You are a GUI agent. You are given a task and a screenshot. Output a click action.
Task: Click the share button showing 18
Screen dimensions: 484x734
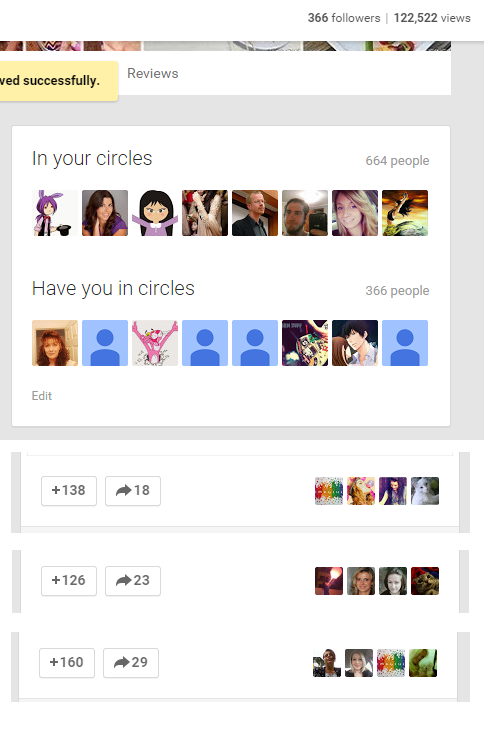pyautogui.click(x=133, y=491)
